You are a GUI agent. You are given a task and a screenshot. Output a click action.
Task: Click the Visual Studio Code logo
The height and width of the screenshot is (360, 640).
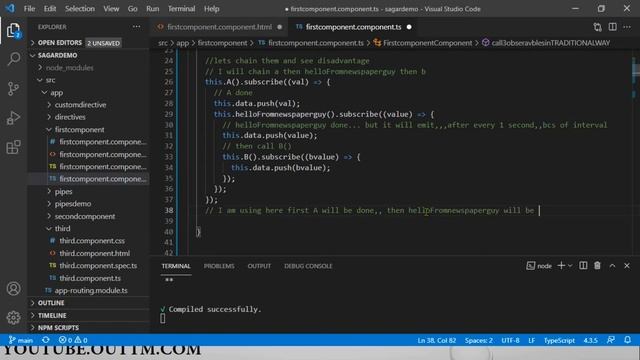[10, 9]
